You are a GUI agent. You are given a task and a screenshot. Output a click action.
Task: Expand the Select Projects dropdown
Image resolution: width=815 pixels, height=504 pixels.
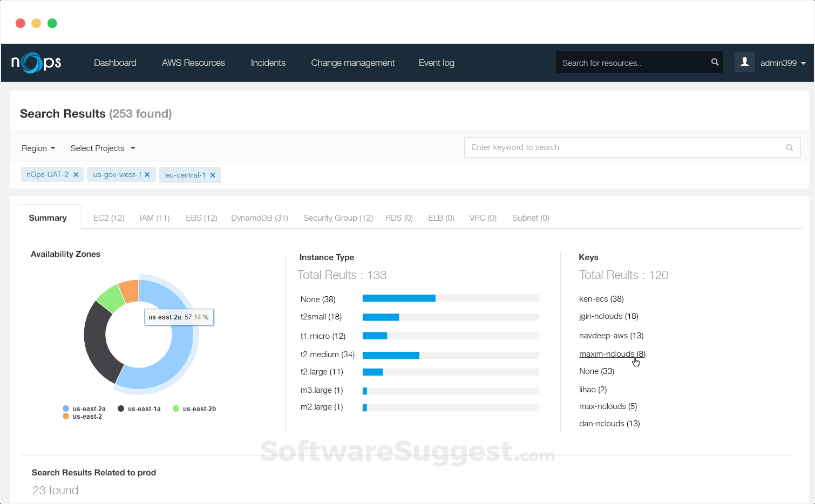click(x=103, y=148)
